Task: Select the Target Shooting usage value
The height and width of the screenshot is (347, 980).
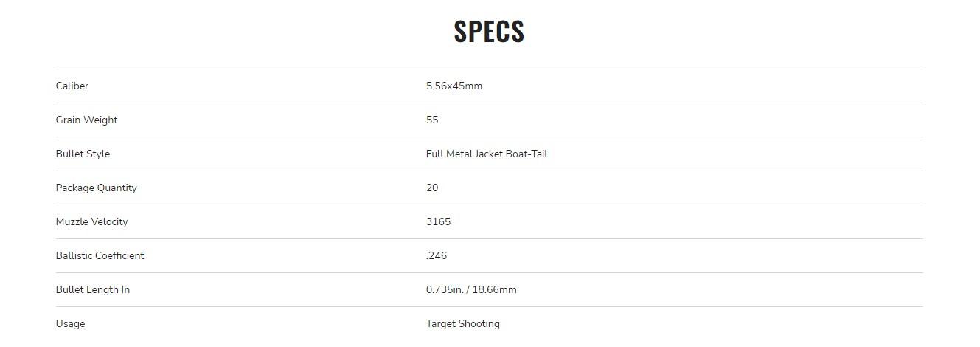Action: coord(462,323)
